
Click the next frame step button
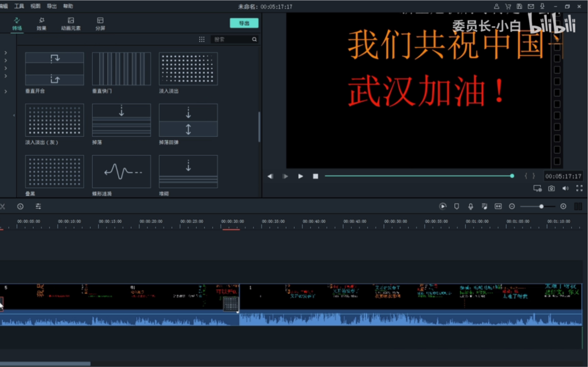click(286, 176)
